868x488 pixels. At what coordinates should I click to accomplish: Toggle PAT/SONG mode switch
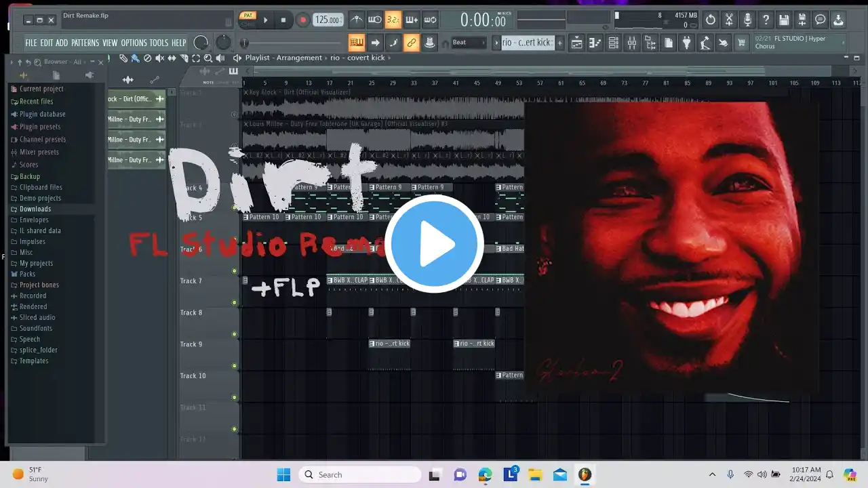248,20
